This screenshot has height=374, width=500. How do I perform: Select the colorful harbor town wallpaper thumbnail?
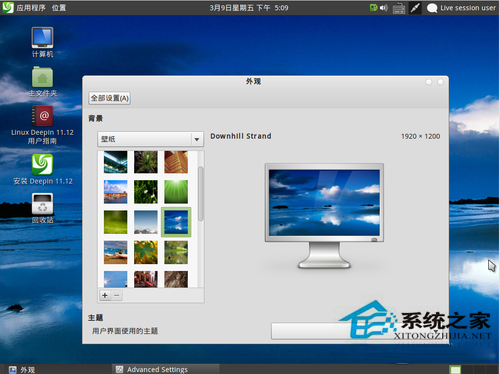tap(115, 192)
